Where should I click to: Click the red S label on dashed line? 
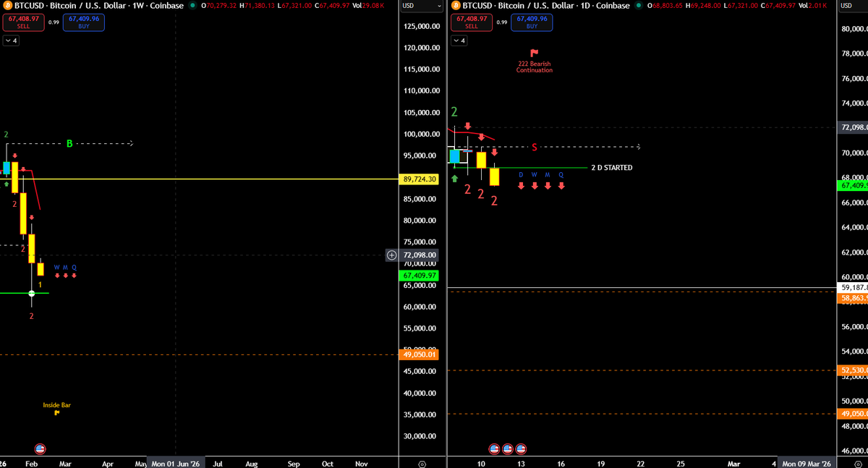535,148
